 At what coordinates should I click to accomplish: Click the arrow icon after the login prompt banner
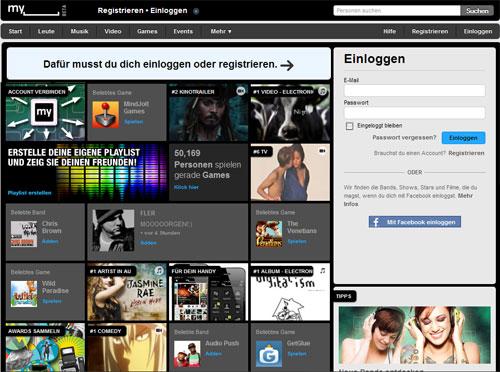tap(287, 65)
